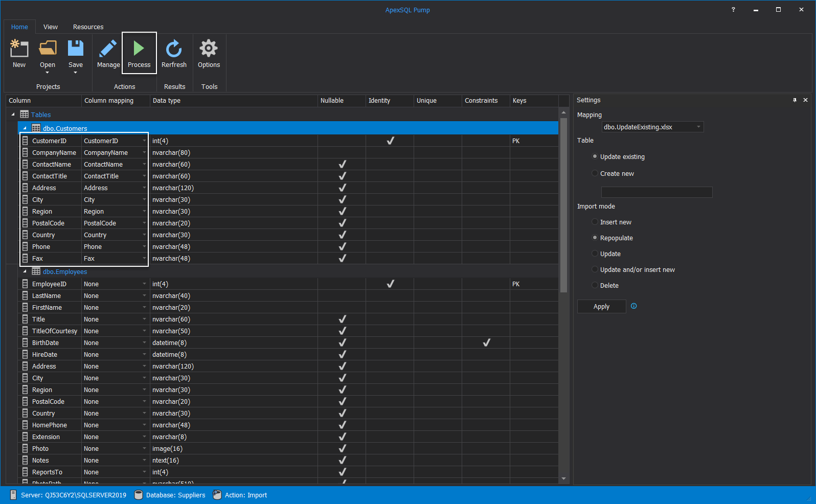The height and width of the screenshot is (504, 816).
Task: Choose Update import mode
Action: coord(595,254)
